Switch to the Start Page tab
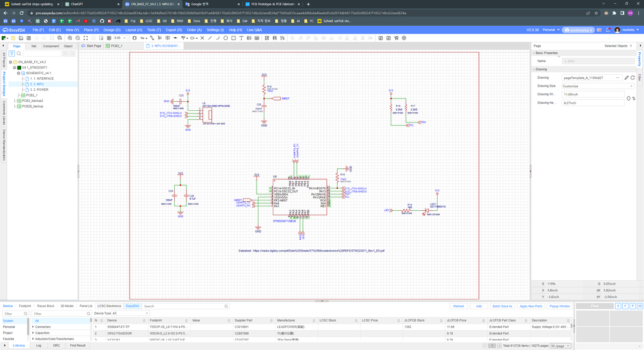The image size is (644, 350). click(91, 46)
